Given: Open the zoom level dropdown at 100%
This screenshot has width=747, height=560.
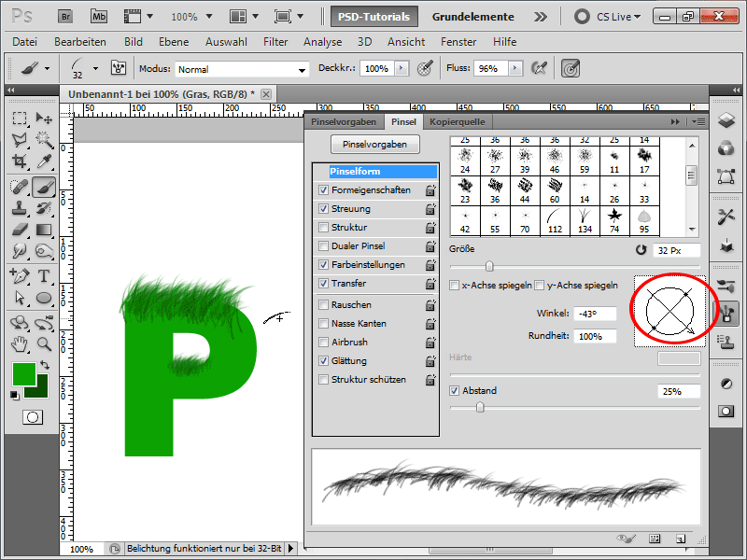Looking at the screenshot, I should [x=209, y=17].
